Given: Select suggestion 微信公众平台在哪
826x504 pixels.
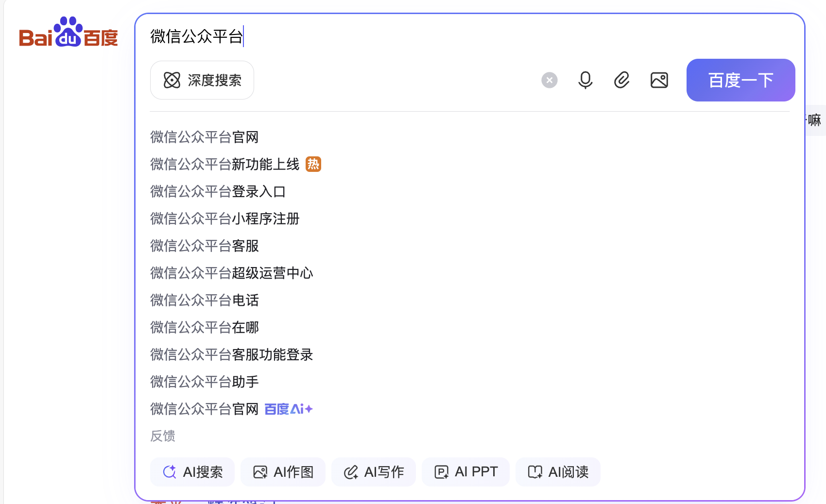Looking at the screenshot, I should tap(205, 327).
